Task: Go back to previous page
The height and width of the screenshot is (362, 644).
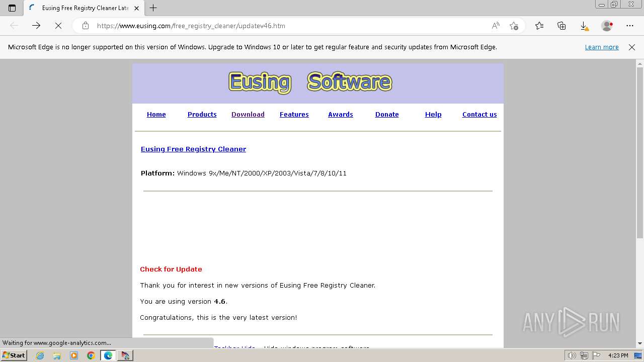Action: [x=14, y=26]
